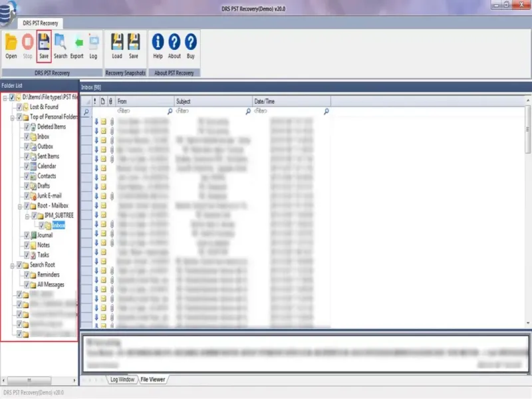Click the Journal folder icon
The width and height of the screenshot is (532, 399).
(x=33, y=235)
